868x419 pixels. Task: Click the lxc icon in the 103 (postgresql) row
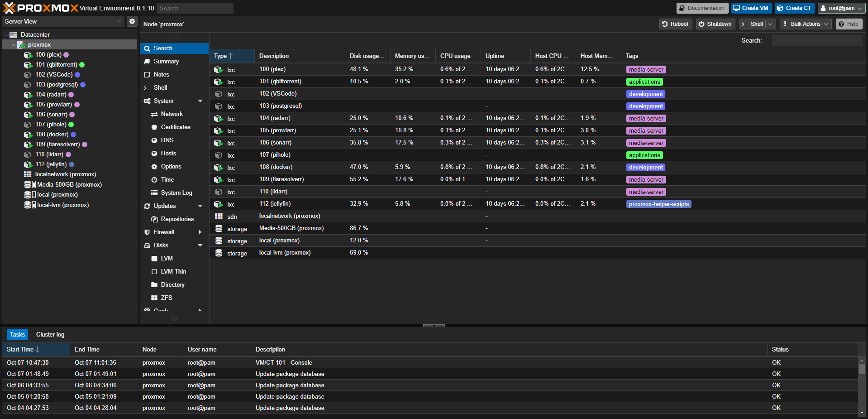click(219, 106)
